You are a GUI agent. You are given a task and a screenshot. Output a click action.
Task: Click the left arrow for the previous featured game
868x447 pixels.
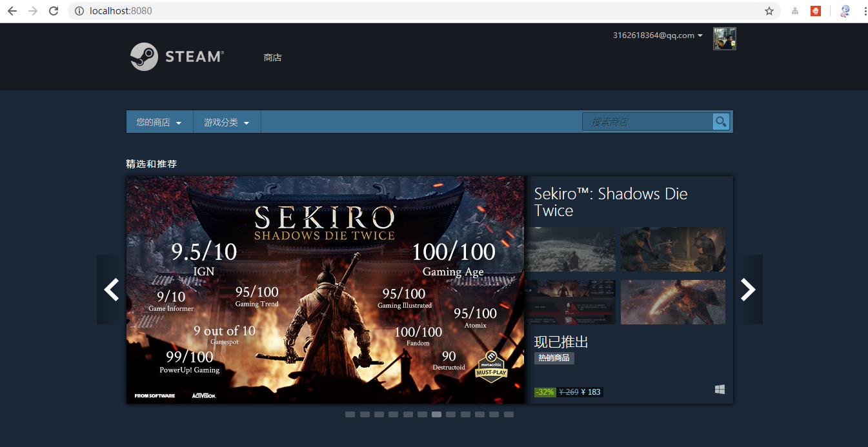(111, 290)
